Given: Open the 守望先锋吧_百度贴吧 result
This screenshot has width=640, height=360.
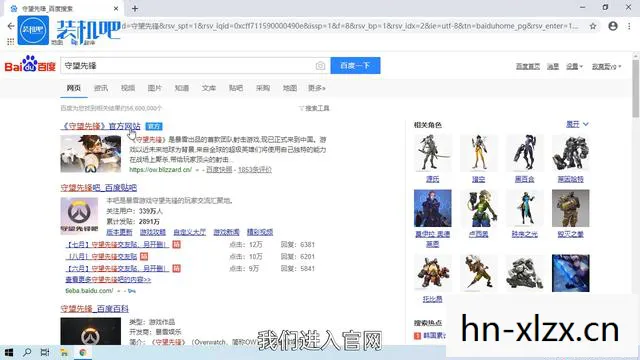Looking at the screenshot, I should click(99, 188).
